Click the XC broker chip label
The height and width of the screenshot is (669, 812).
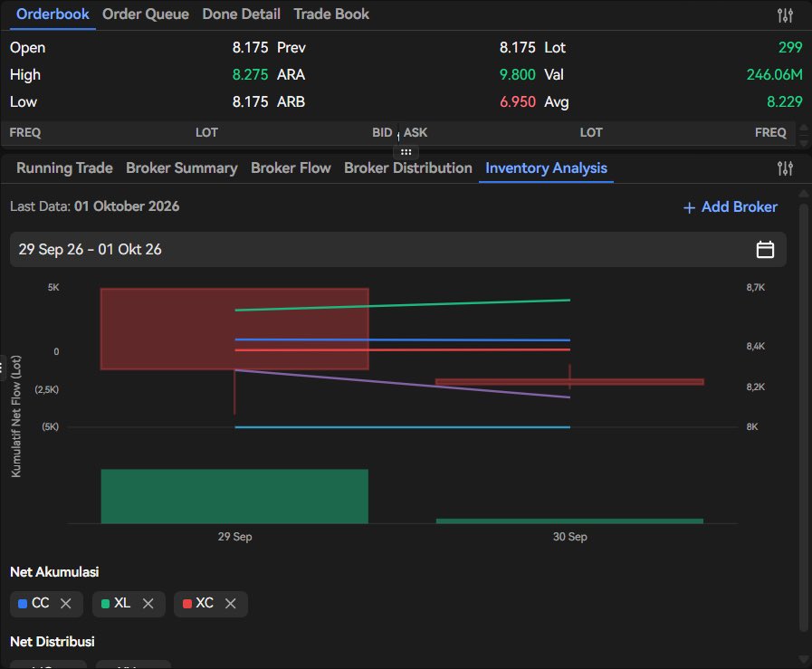coord(205,603)
